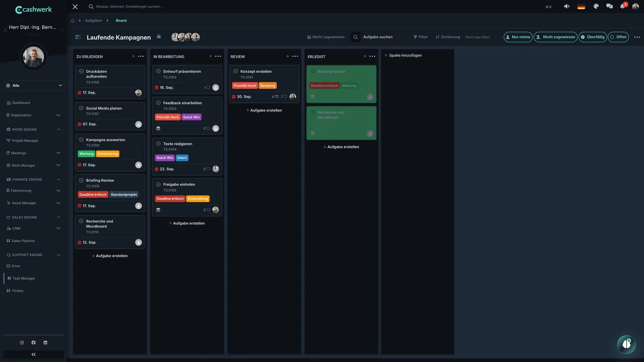Open the notifications bell icon
Image resolution: width=644 pixels, height=362 pixels.
623,6
